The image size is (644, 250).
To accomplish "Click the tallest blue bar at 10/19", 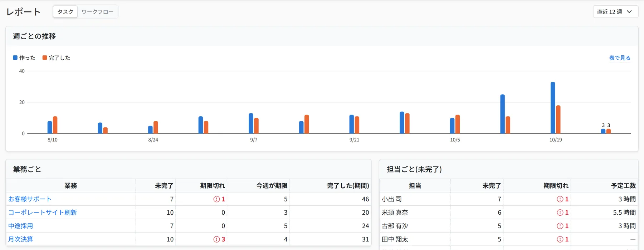I will [x=553, y=108].
